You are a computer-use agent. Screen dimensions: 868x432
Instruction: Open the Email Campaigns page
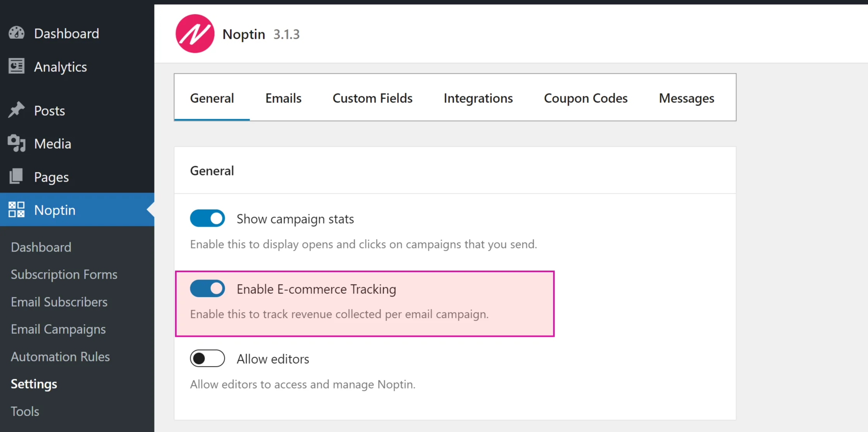pyautogui.click(x=58, y=329)
